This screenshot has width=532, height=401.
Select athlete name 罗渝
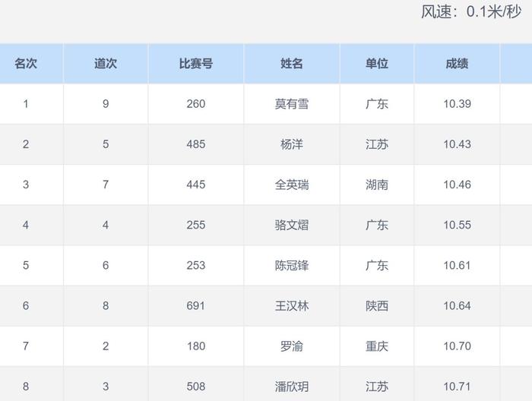pyautogui.click(x=291, y=346)
